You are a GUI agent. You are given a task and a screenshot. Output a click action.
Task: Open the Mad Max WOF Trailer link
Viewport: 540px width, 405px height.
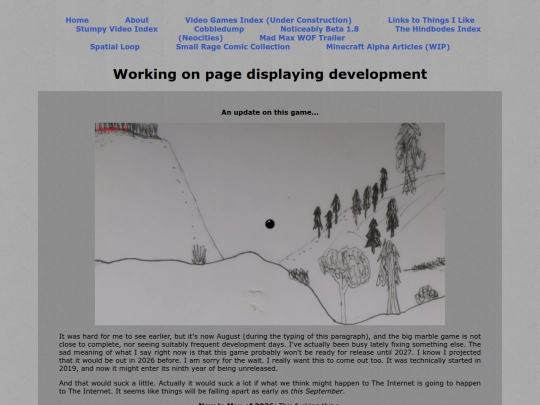pyautogui.click(x=302, y=38)
